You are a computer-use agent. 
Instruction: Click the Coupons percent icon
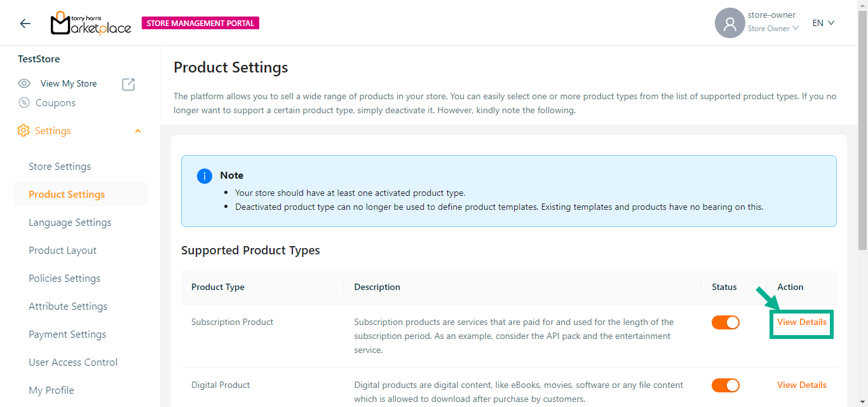point(24,102)
